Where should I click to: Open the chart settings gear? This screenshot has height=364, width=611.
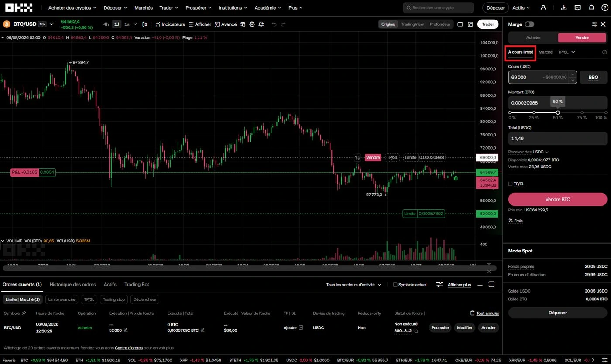252,24
